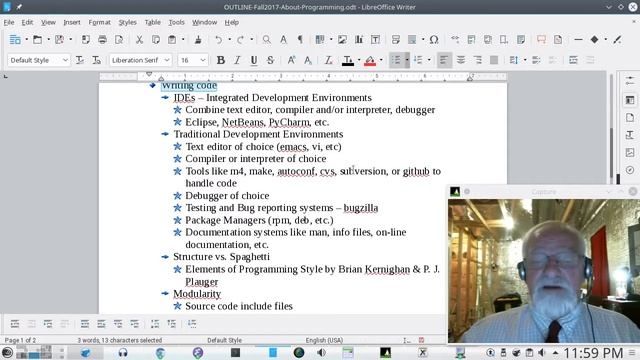Click the taskbar volume speaker icon
The height and width of the screenshot is (360, 640).
542,353
